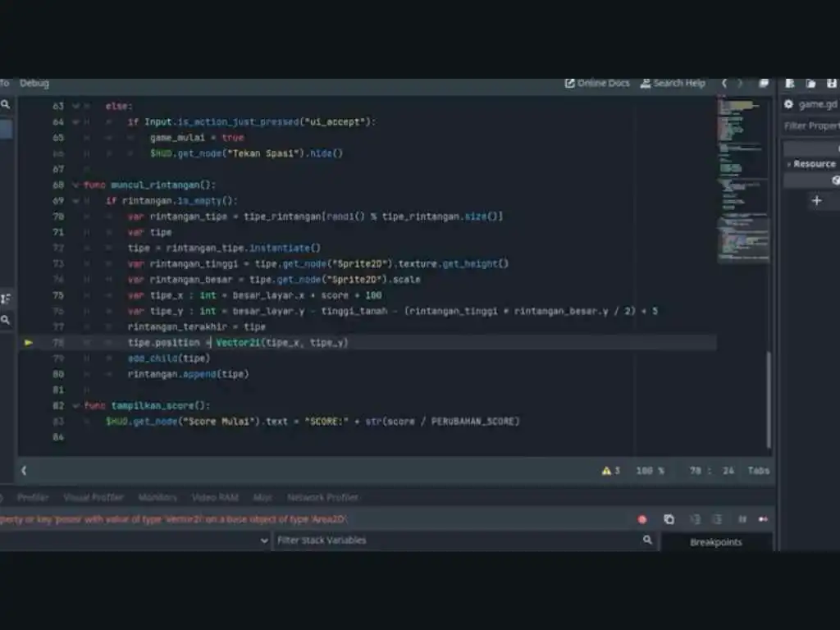Click the game_mulai = true line
The height and width of the screenshot is (630, 840).
197,138
